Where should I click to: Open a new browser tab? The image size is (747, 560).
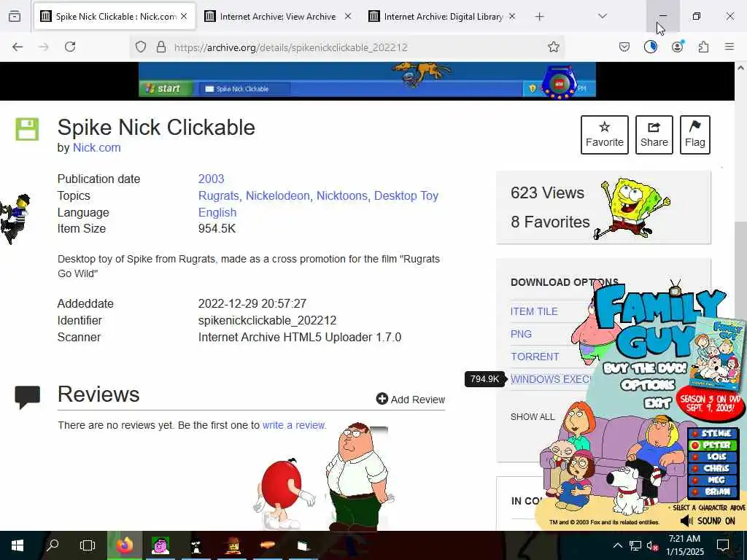[539, 17]
